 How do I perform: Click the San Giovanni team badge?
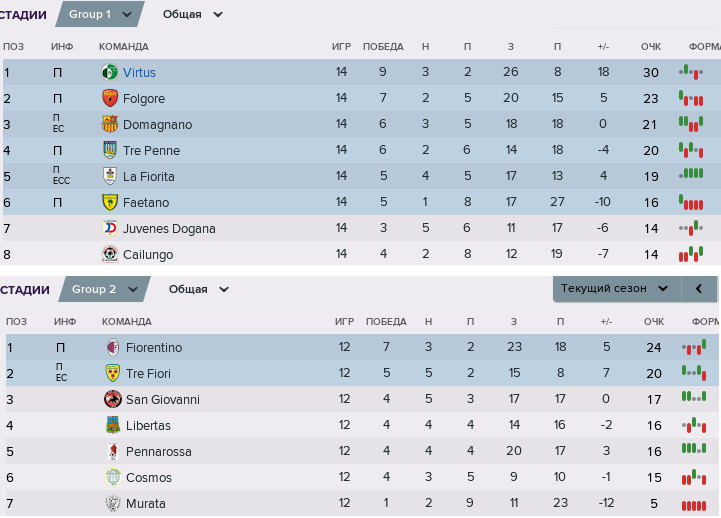(x=113, y=399)
